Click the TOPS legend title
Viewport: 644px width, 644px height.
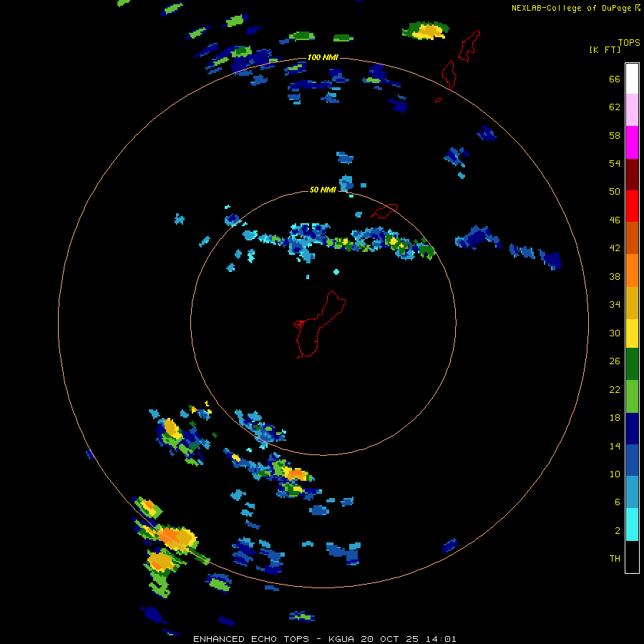pyautogui.click(x=629, y=42)
